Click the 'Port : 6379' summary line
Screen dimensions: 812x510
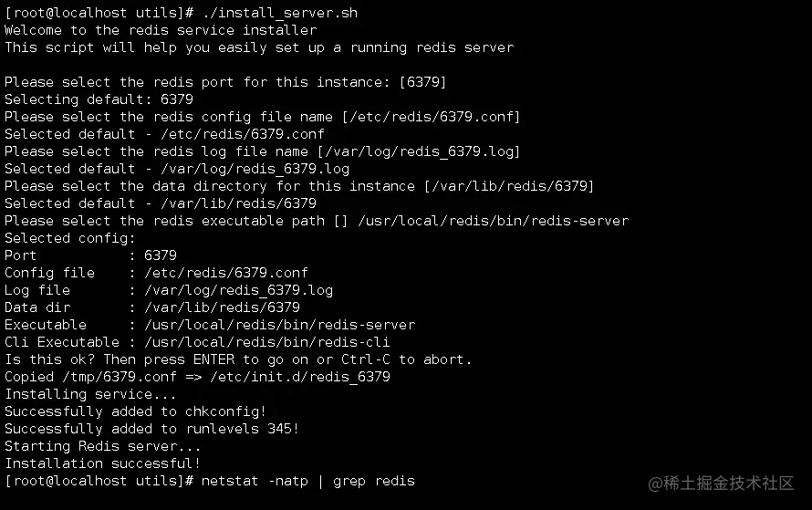click(x=90, y=255)
